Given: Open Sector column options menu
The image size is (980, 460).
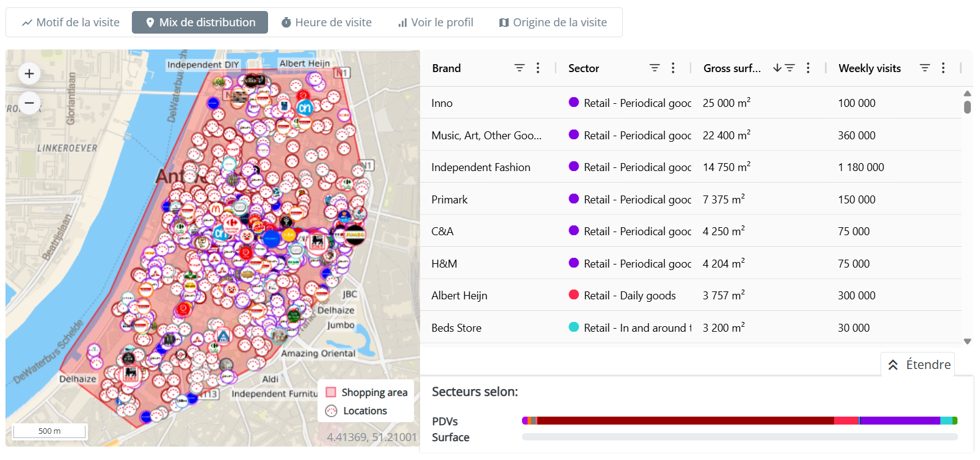Looking at the screenshot, I should point(673,68).
